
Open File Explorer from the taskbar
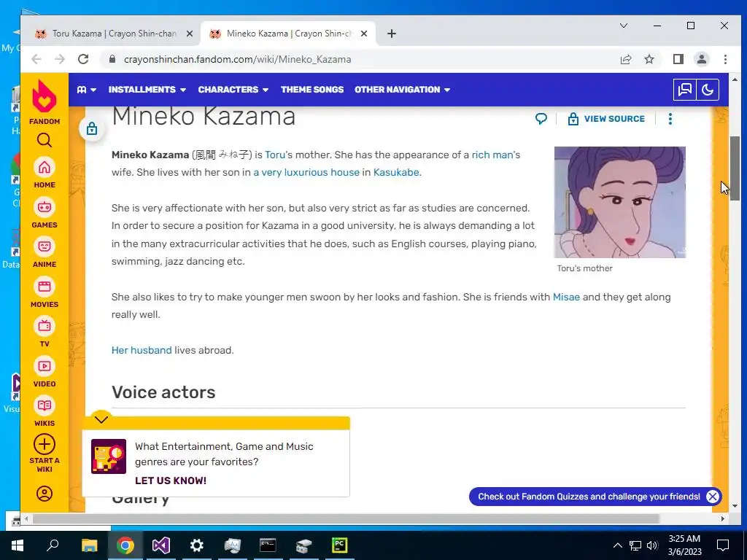(89, 545)
